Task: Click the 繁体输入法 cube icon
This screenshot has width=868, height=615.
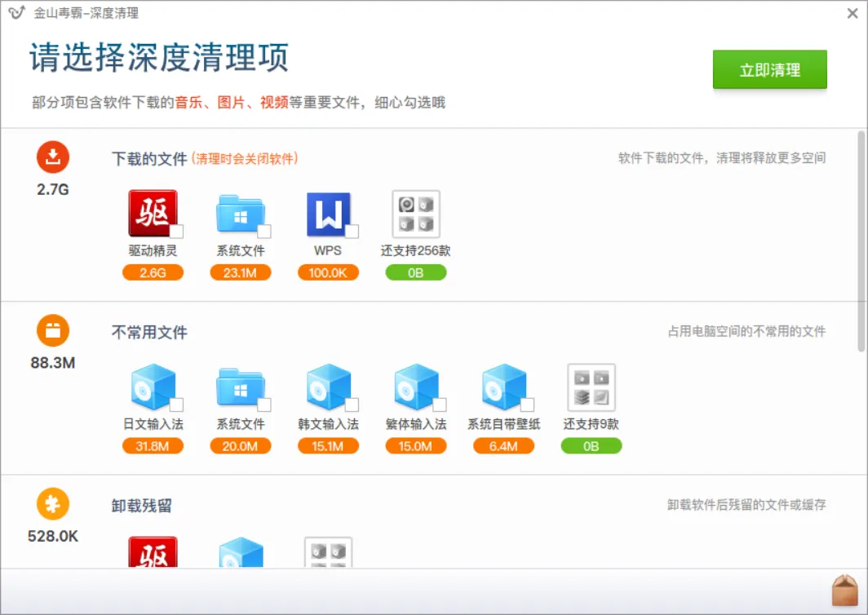Action: pos(416,387)
